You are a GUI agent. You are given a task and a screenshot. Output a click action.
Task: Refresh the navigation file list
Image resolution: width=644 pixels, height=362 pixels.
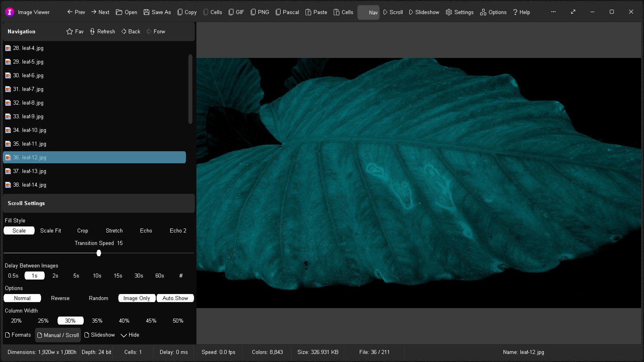coord(102,31)
